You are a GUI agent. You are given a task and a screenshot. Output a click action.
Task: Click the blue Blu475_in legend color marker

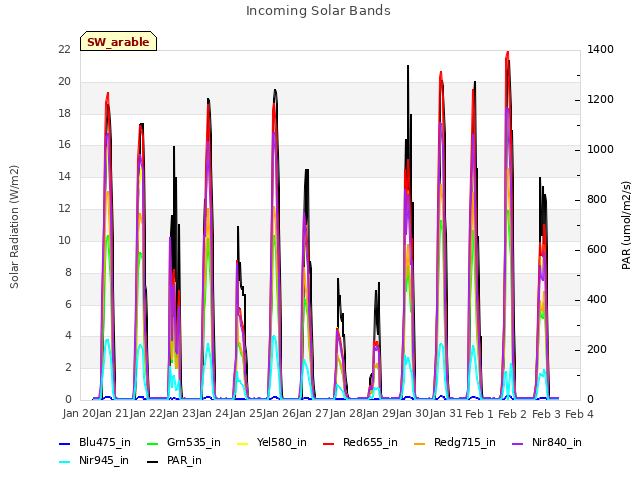65,444
